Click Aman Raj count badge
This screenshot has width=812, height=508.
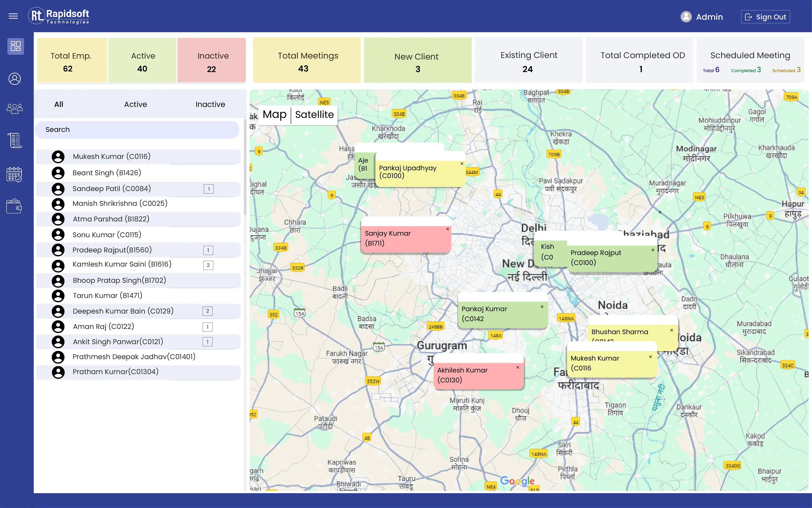[x=207, y=327]
